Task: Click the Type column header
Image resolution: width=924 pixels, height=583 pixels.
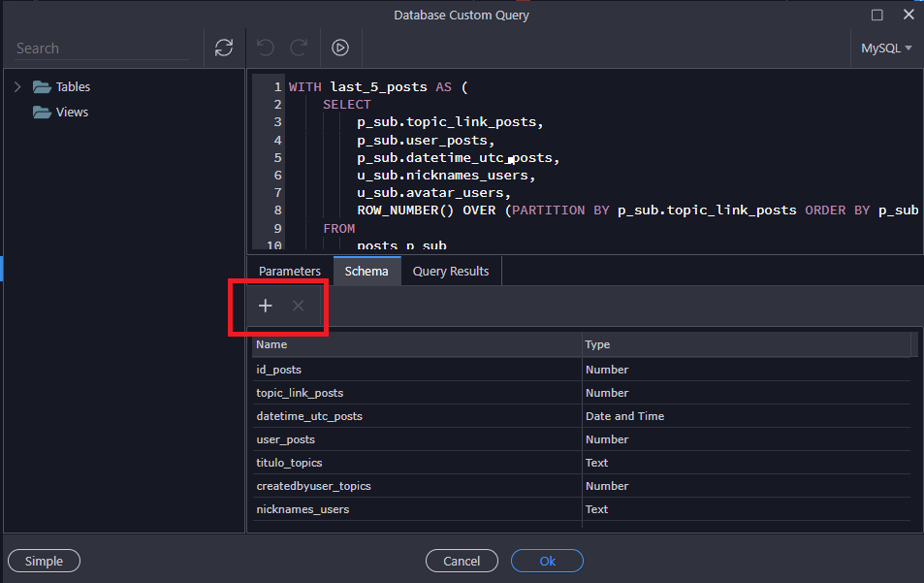Action: (747, 344)
